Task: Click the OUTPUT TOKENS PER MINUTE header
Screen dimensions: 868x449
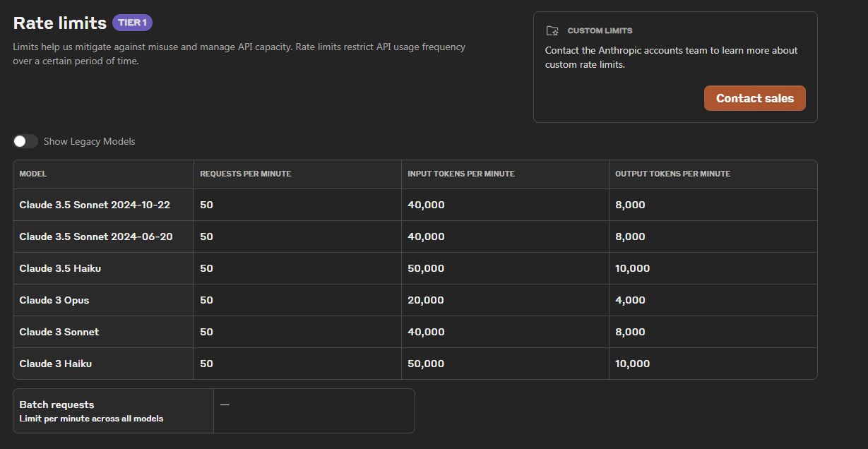Action: click(673, 174)
